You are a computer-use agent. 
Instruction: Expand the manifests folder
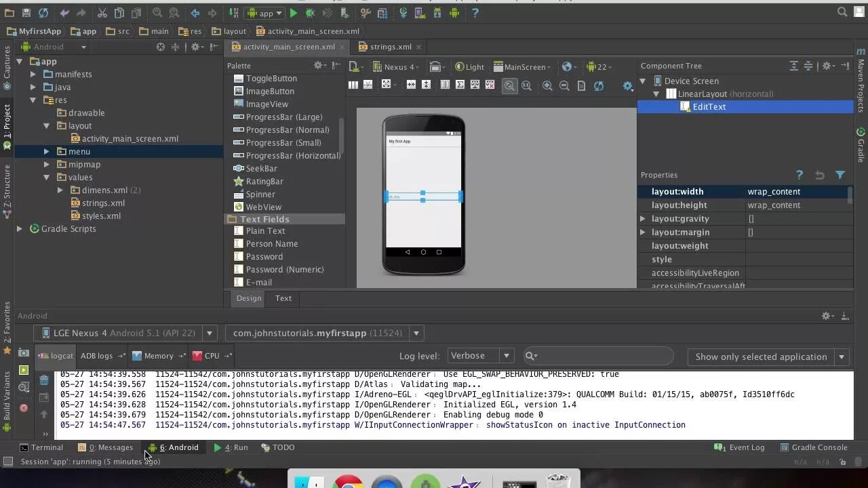33,74
